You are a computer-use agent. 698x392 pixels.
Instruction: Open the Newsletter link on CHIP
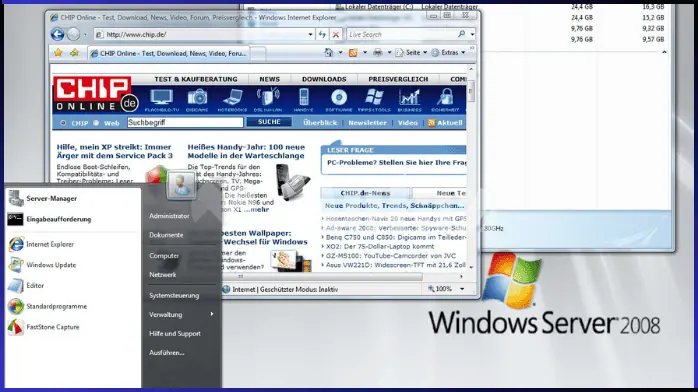(x=367, y=123)
